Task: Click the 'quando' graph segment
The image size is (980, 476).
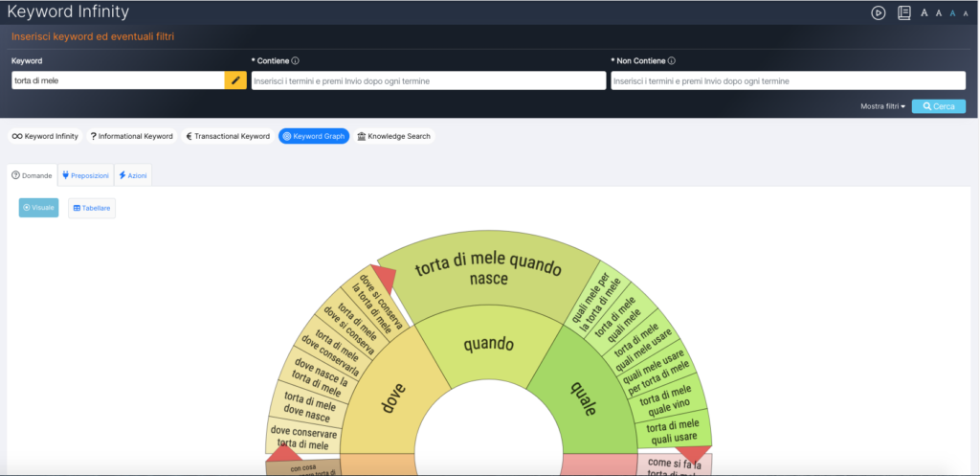Action: coord(489,346)
